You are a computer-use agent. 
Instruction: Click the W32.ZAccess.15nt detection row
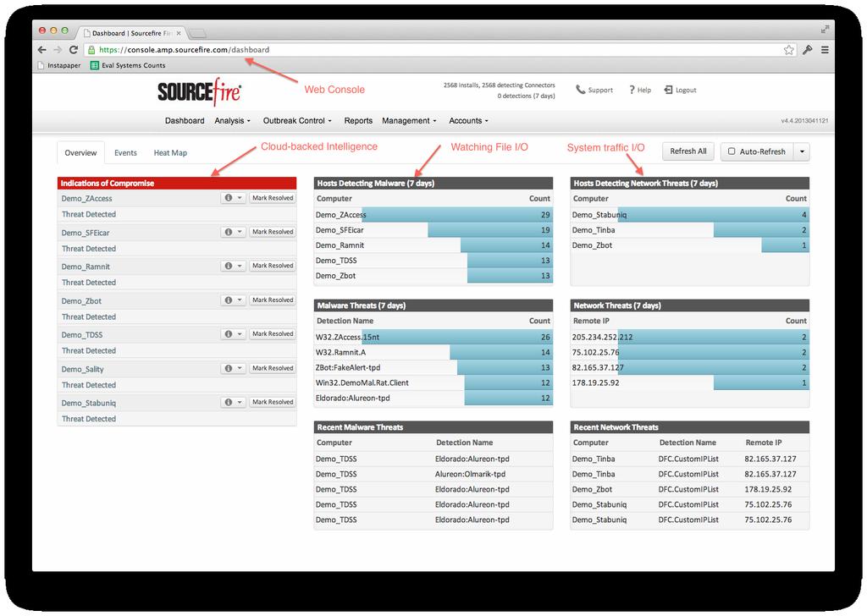pyautogui.click(x=433, y=337)
